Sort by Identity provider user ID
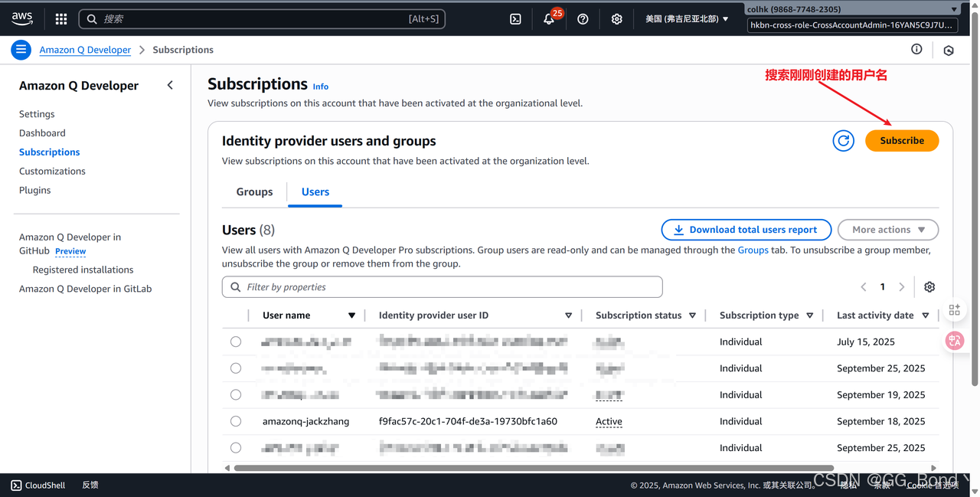 pyautogui.click(x=568, y=316)
